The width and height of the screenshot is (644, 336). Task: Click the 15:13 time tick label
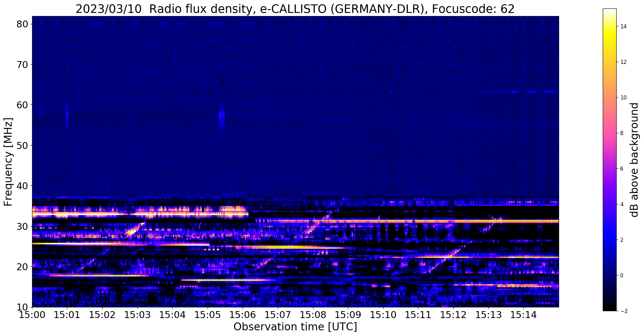tap(489, 315)
